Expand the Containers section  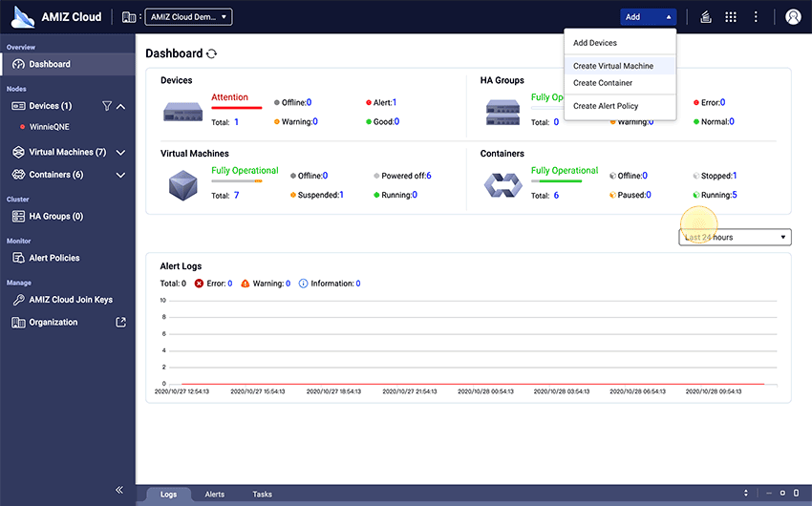(x=121, y=176)
